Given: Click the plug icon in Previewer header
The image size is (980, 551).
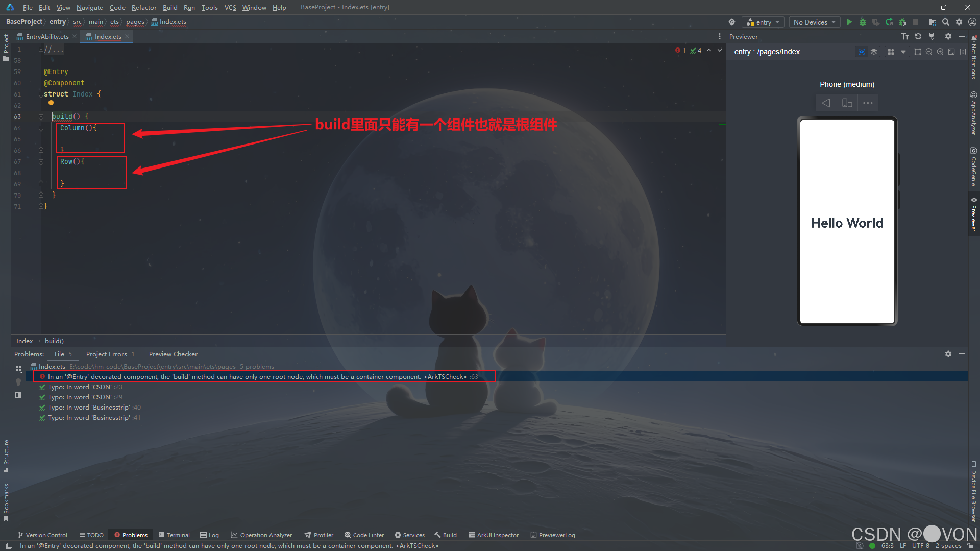Looking at the screenshot, I should tap(932, 36).
